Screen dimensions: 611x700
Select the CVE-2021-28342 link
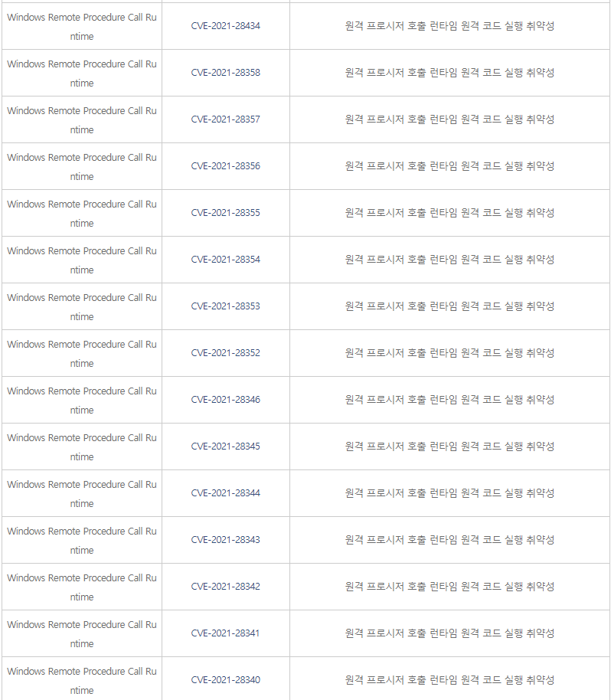225,587
